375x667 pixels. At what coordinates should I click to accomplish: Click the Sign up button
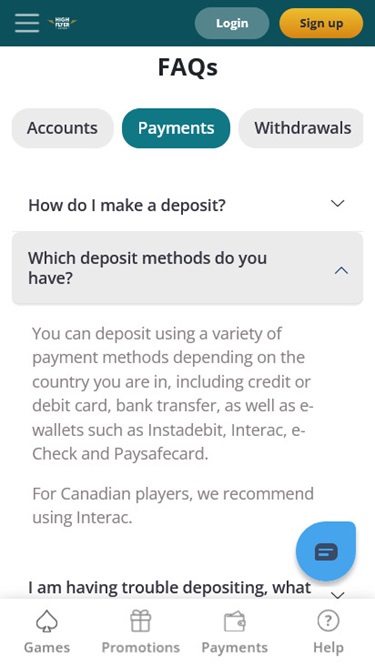click(x=321, y=23)
